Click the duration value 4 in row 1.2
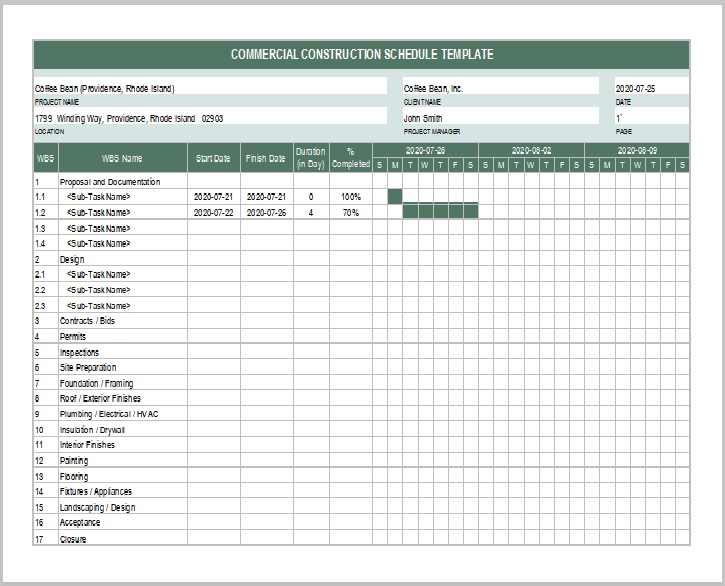 coord(311,213)
